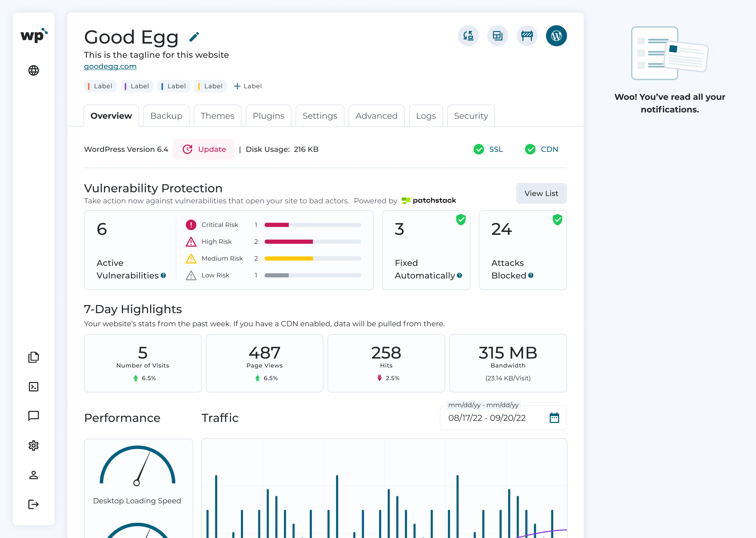Screen dimensions: 756x538
Task: Click the sidebar gear settings icon
Action: pos(33,446)
